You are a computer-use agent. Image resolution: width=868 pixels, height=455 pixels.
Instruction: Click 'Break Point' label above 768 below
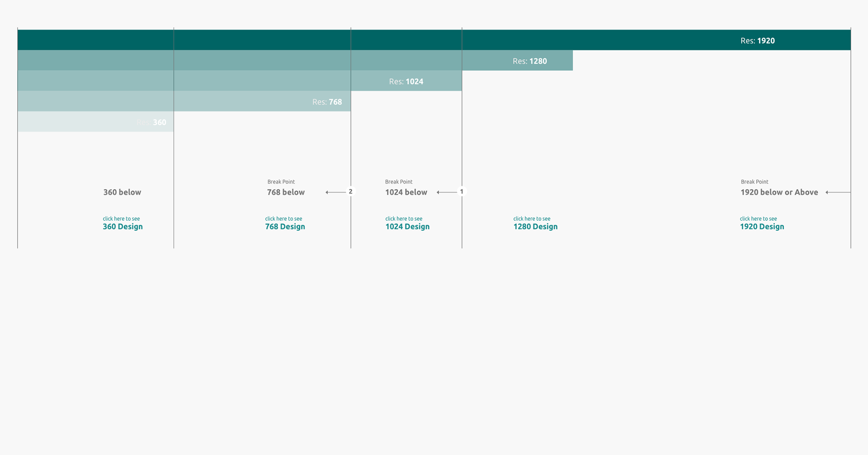281,182
